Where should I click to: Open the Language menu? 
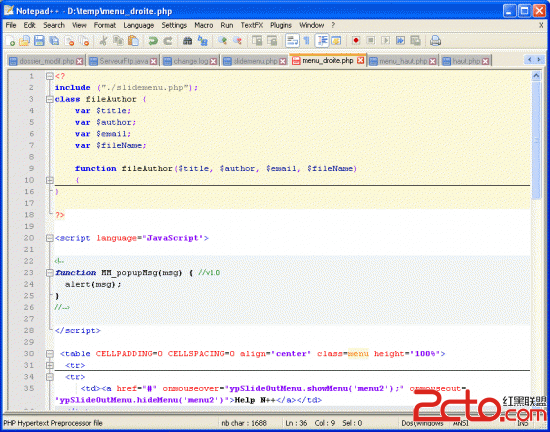[139, 25]
